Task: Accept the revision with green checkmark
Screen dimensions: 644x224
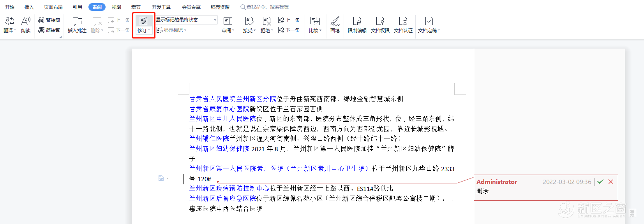Action: click(x=600, y=182)
